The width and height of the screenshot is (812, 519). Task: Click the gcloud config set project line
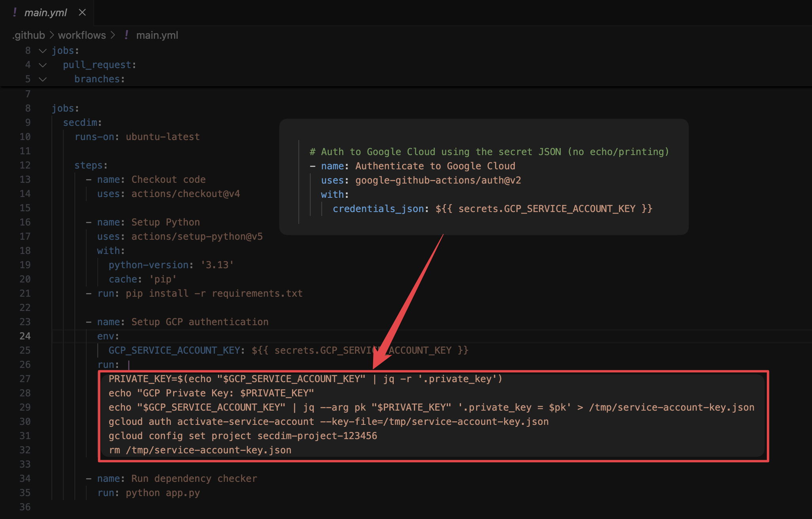243,436
